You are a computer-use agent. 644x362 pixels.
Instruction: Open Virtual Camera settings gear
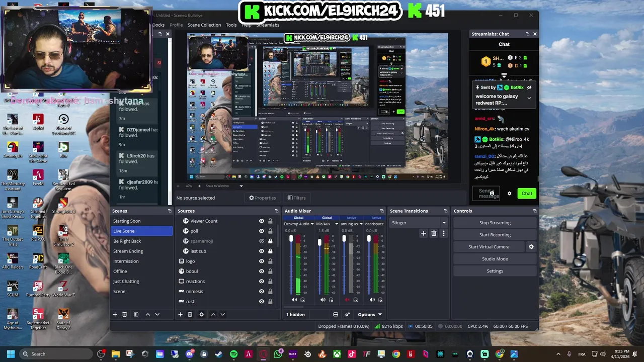531,247
